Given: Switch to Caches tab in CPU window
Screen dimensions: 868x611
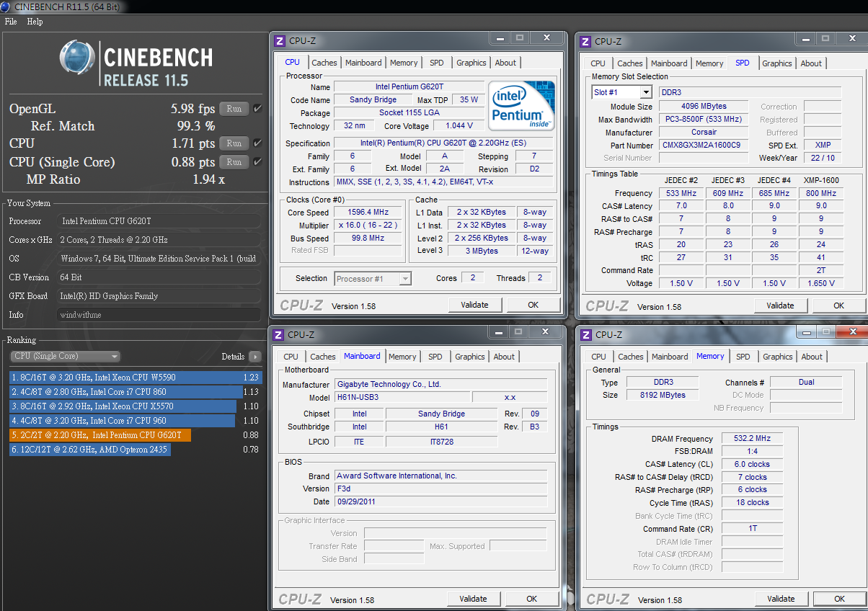Looking at the screenshot, I should pos(324,63).
